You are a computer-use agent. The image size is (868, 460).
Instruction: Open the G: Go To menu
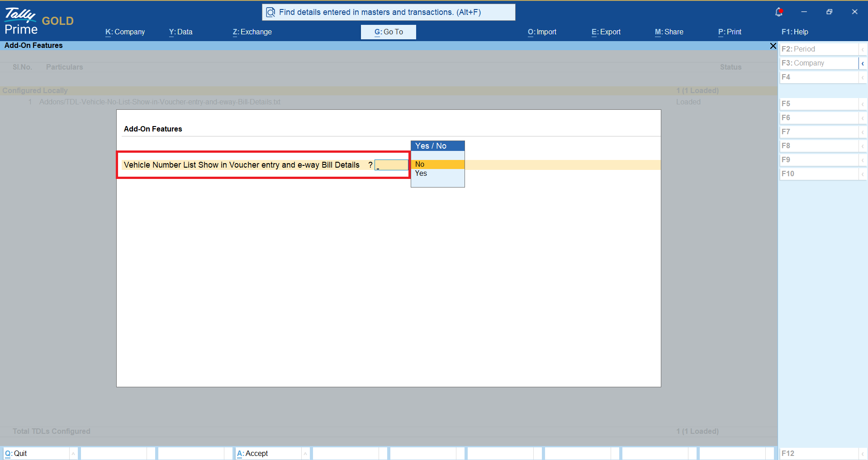[389, 32]
